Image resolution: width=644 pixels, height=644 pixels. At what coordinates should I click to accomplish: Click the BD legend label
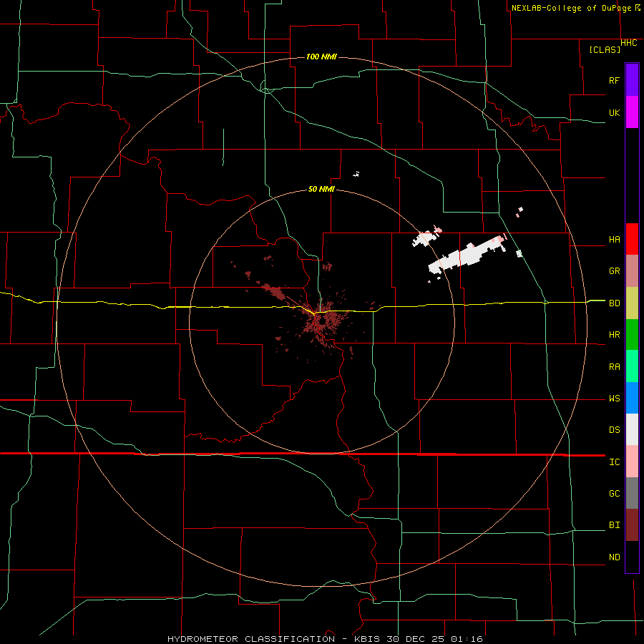coord(614,303)
